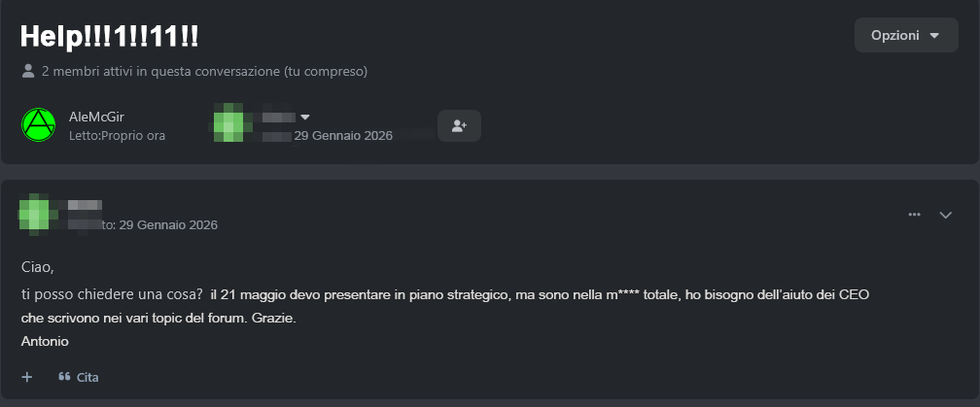980x407 pixels.
Task: Click the post's 29 Gennaio 2026 timestamp
Action: click(x=168, y=225)
